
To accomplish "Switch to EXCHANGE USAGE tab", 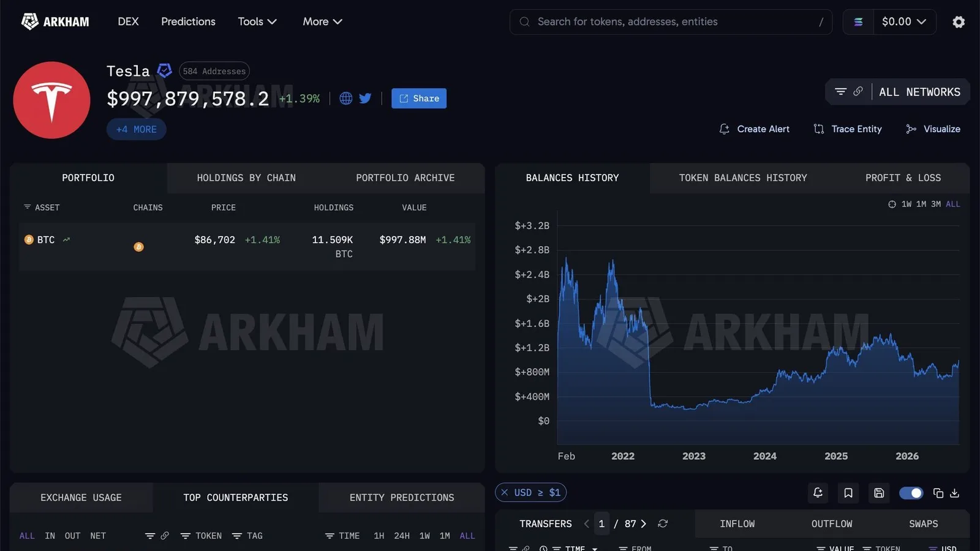I will [x=81, y=498].
